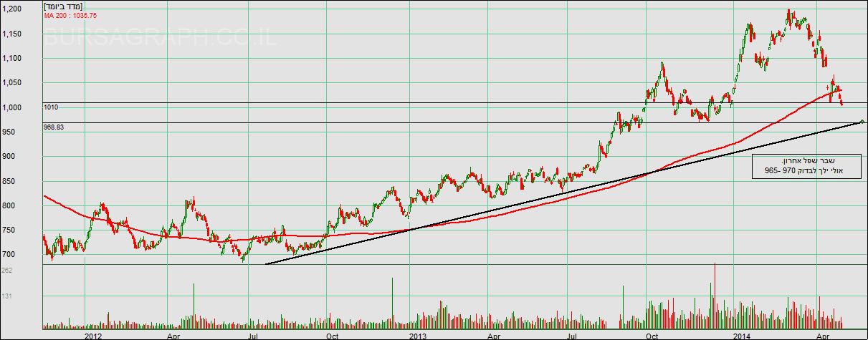The image size is (868, 340).
Task: Click the 131 volume axis label
Action: 7,296
